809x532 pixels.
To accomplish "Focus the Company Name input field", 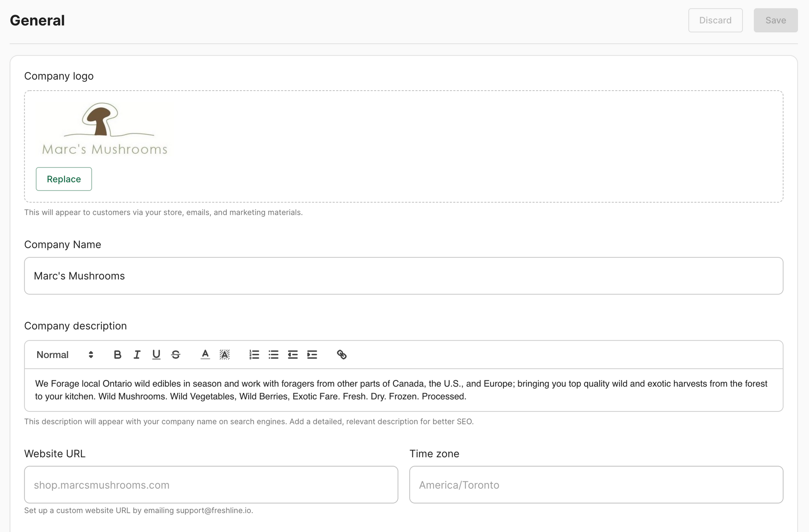I will (404, 276).
